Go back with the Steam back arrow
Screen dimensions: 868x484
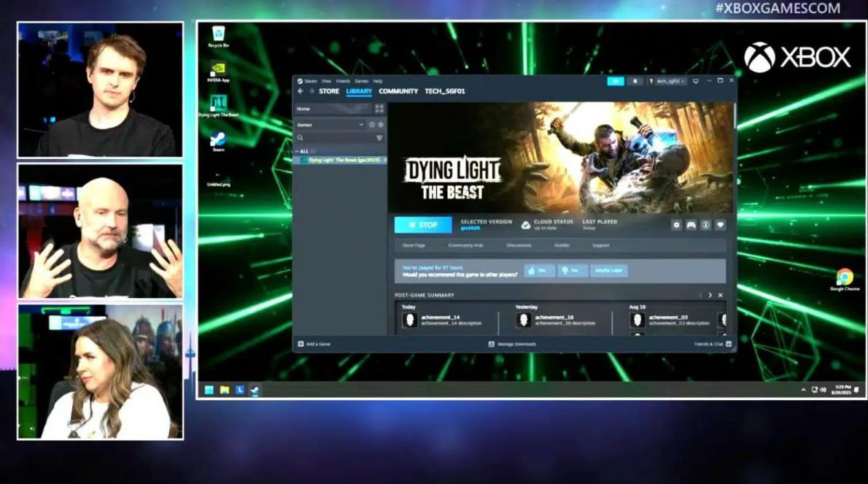coord(301,91)
